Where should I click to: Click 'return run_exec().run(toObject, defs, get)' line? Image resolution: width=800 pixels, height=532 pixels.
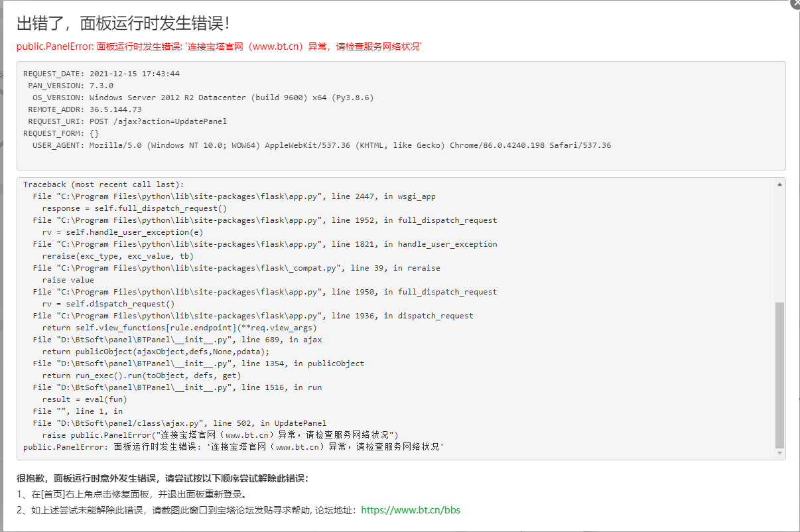pos(141,375)
